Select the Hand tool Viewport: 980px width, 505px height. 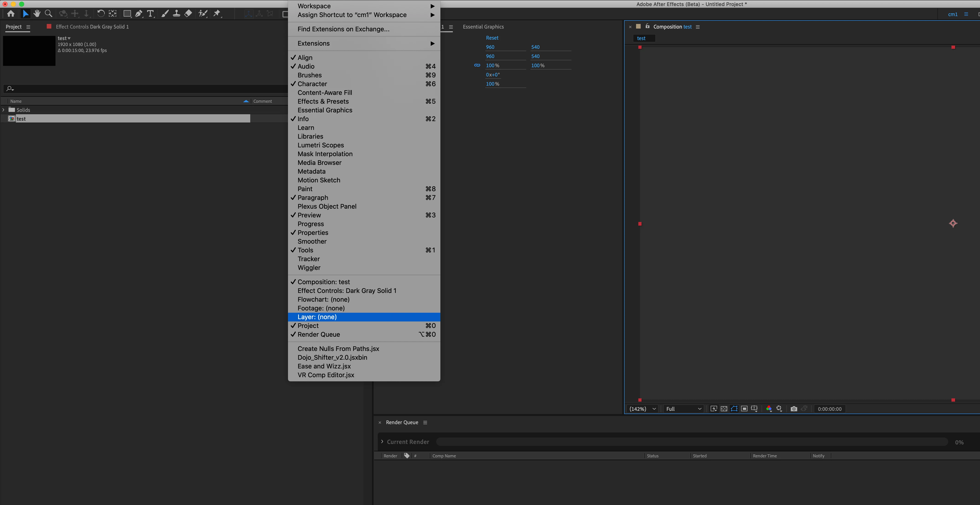point(37,14)
